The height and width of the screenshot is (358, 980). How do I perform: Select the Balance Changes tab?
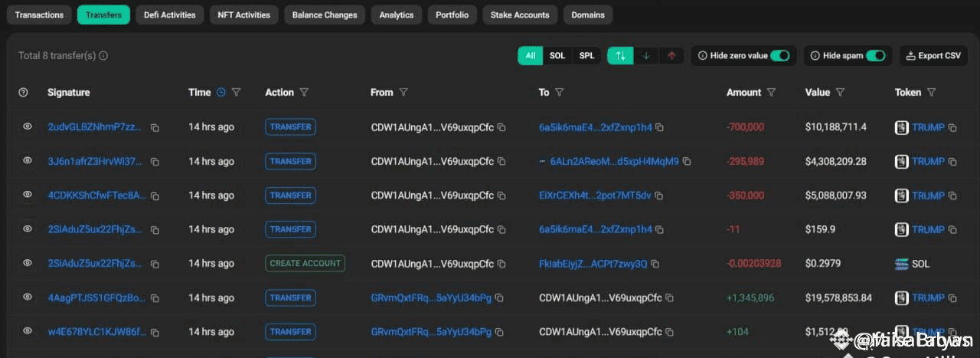pyautogui.click(x=325, y=15)
